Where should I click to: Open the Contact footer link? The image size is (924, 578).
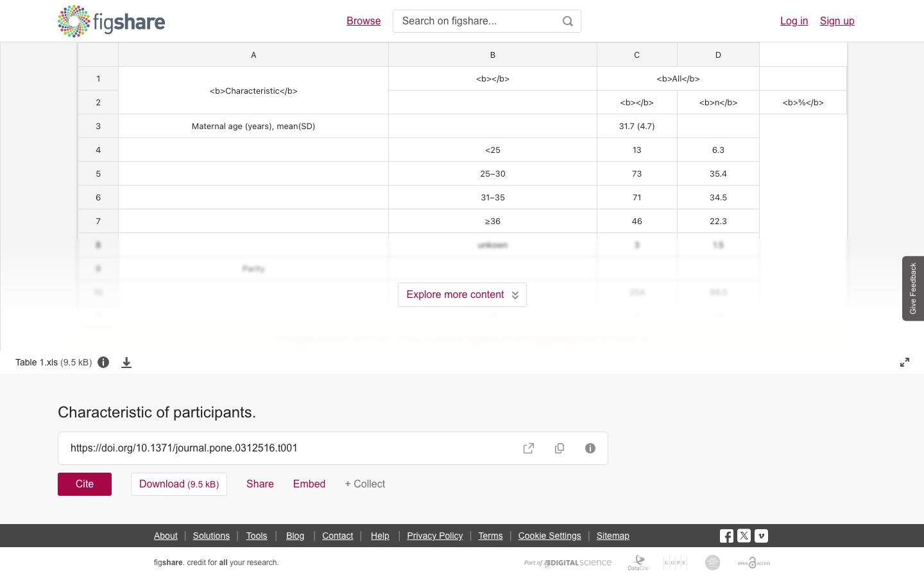[338, 536]
